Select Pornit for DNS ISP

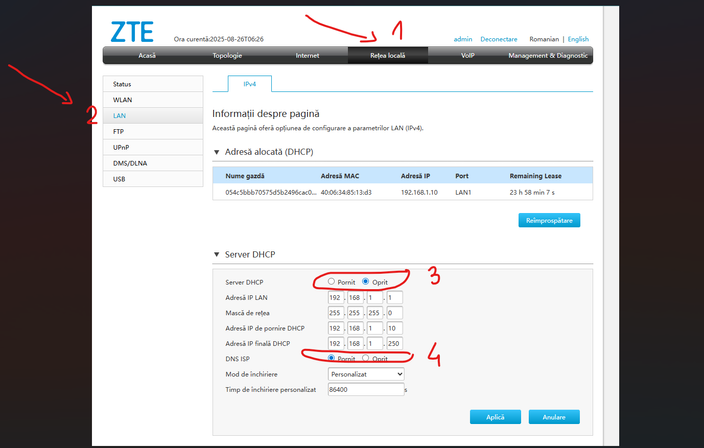(x=332, y=358)
